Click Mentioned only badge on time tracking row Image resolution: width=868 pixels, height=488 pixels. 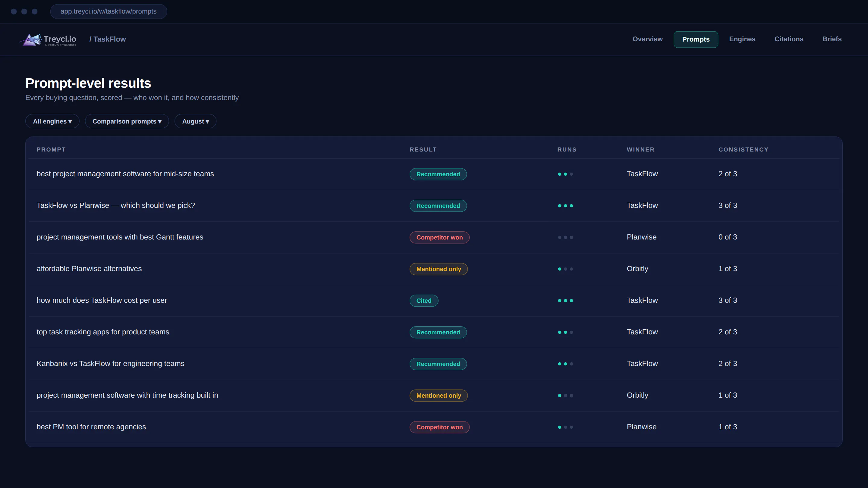[x=439, y=396]
